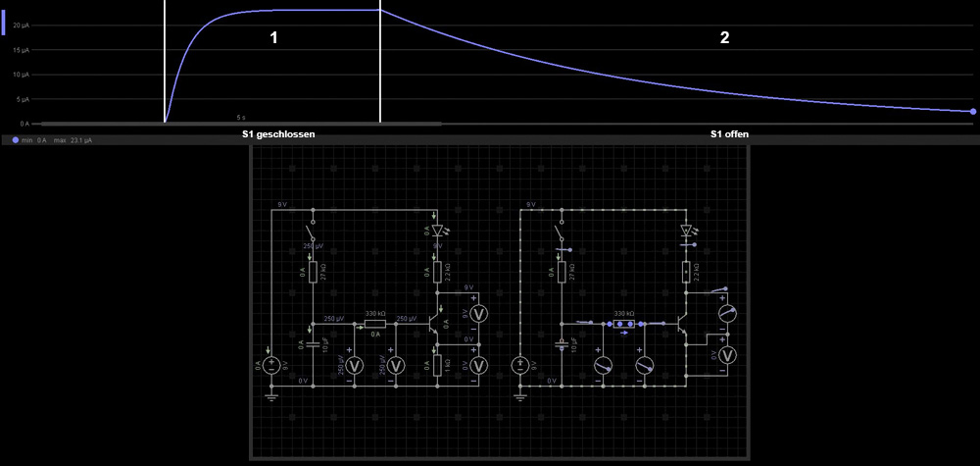
Task: Click the voltmeter reading 9 V in left circuit
Action: (x=478, y=314)
